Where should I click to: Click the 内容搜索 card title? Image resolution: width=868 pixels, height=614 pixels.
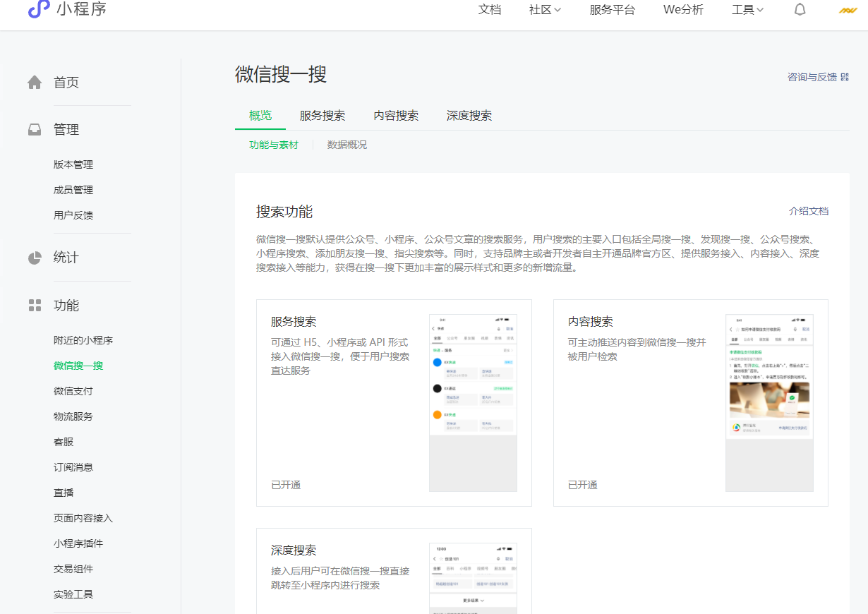pyautogui.click(x=591, y=322)
